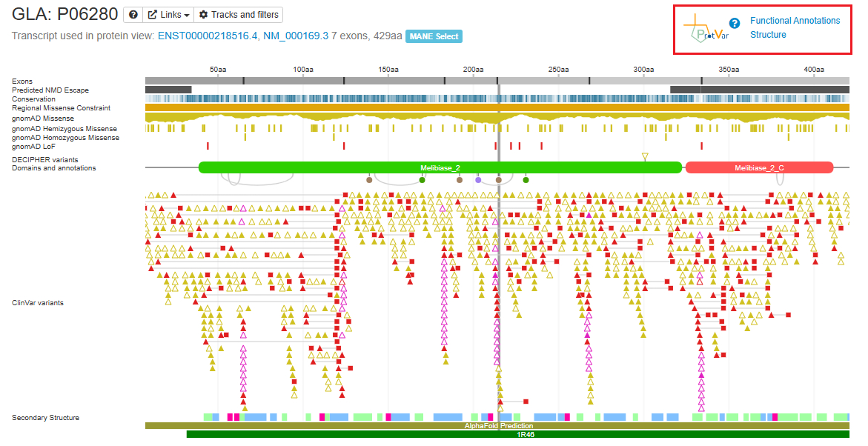Screen dimensions: 868x446
Task: Click the Regional Missense Constraint orange bar
Action: 497,108
